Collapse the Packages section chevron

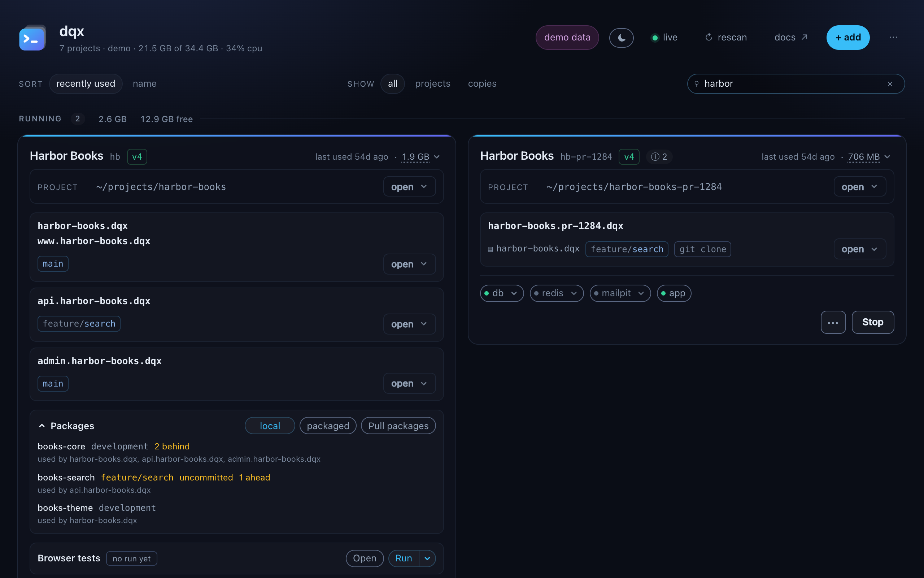[42, 426]
